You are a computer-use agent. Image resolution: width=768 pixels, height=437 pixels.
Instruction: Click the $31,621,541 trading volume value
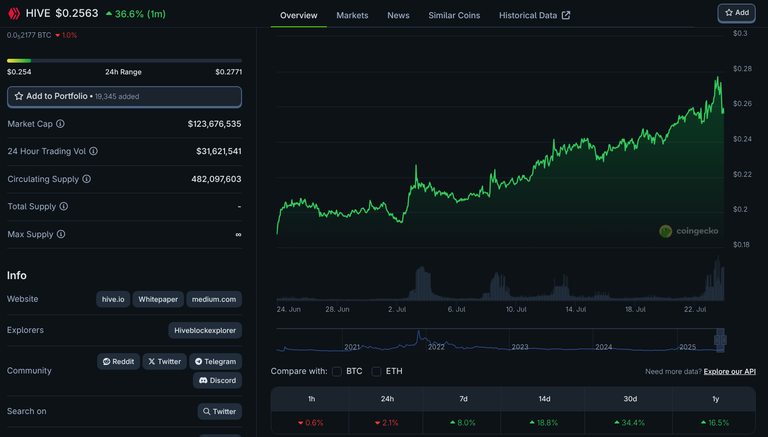218,151
